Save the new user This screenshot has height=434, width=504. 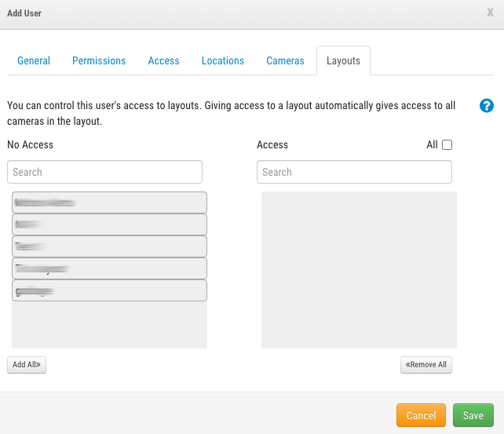click(x=473, y=415)
